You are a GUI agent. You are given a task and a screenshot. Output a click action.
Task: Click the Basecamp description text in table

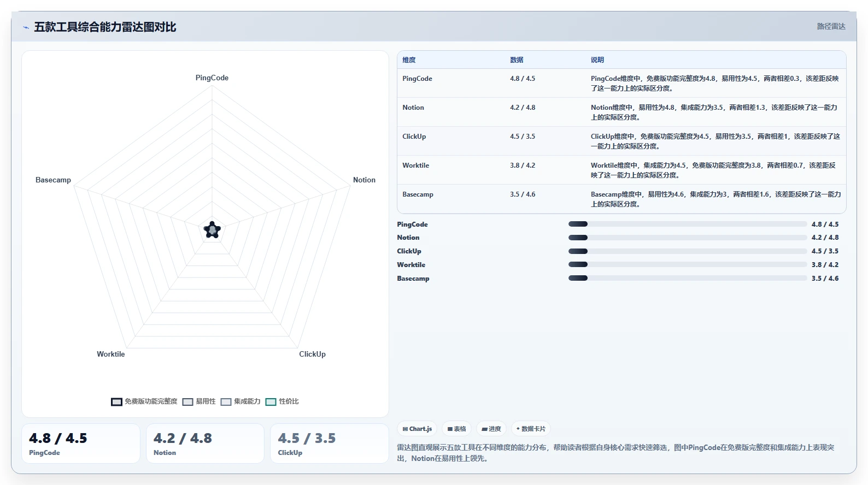click(716, 199)
